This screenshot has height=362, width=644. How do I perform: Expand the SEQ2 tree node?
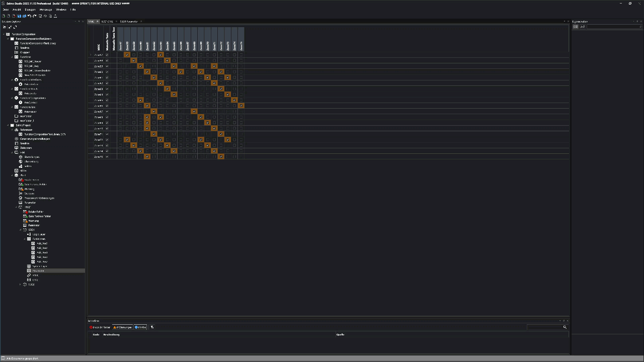point(21,285)
